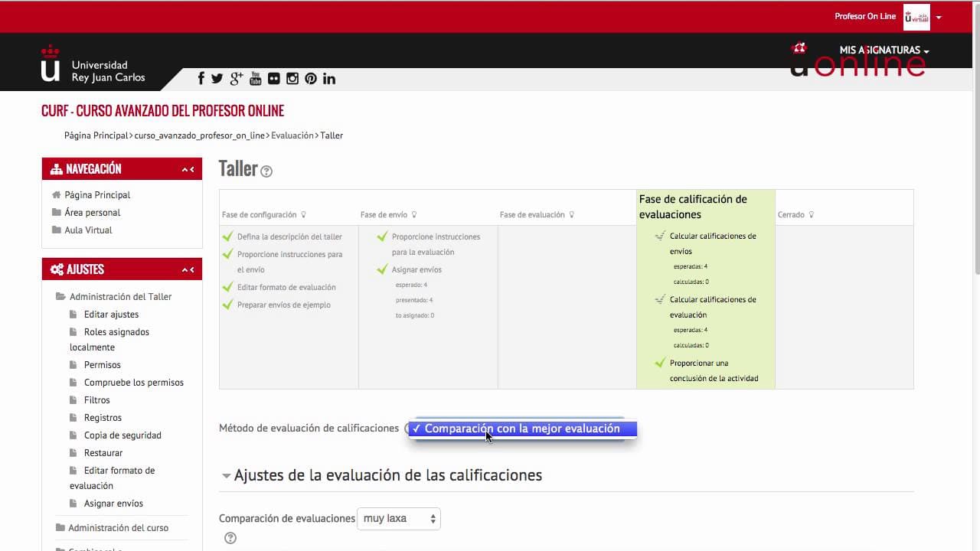Expand Administración del curso in Ajustes
The width and height of the screenshot is (980, 551).
118,527
